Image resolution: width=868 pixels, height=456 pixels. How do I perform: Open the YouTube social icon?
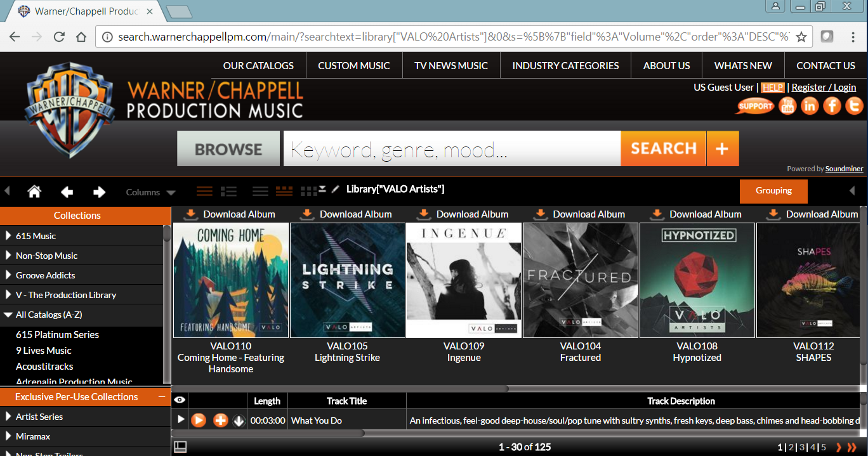click(787, 106)
